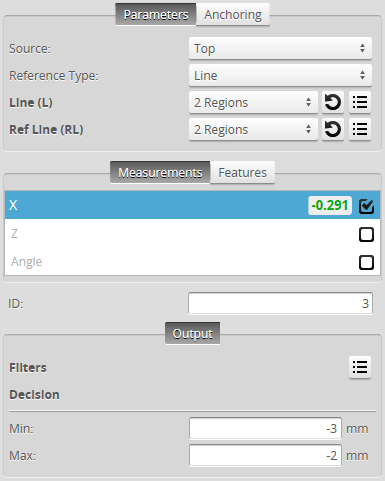Uncheck the X measurement checkbox
The height and width of the screenshot is (481, 385).
pos(366,206)
